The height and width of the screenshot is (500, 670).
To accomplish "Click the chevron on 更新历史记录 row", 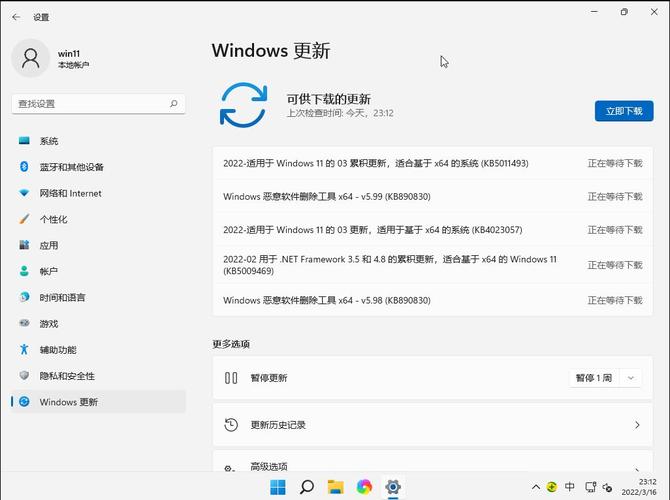I will (x=637, y=425).
